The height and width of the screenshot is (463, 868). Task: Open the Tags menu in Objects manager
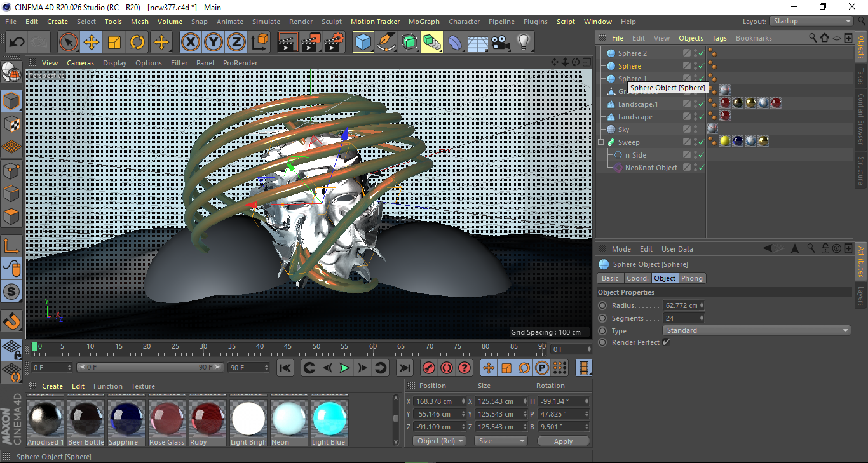click(x=719, y=38)
